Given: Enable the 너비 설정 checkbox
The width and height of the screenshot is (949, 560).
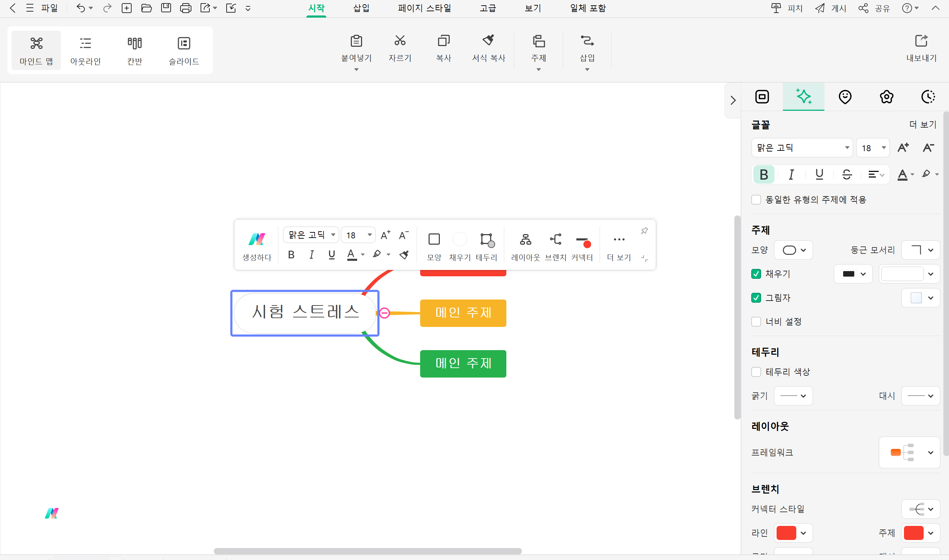Looking at the screenshot, I should point(756,322).
